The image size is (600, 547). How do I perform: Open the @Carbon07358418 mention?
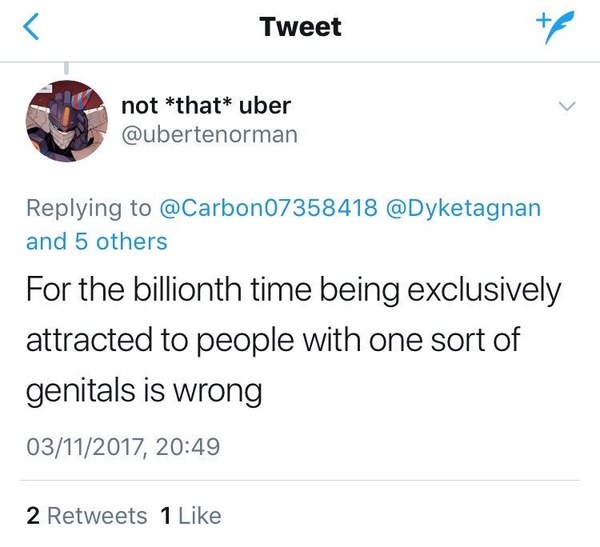(x=269, y=208)
